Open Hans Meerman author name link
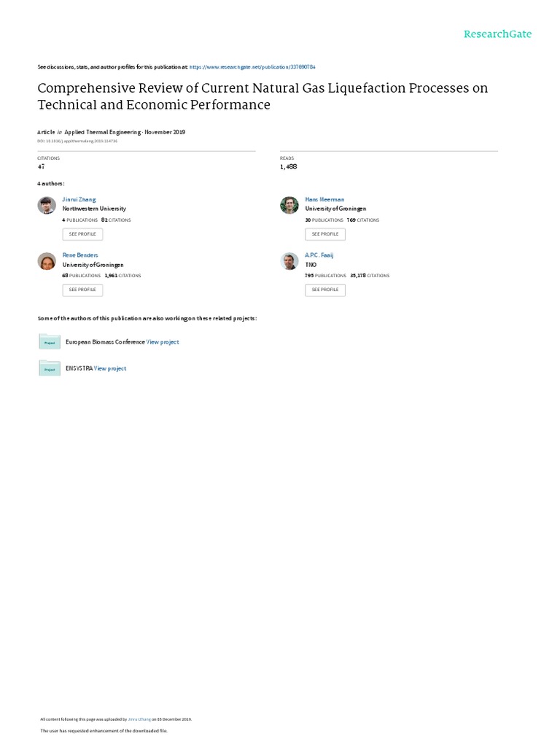Viewport: 560px width, 747px height. [324, 199]
